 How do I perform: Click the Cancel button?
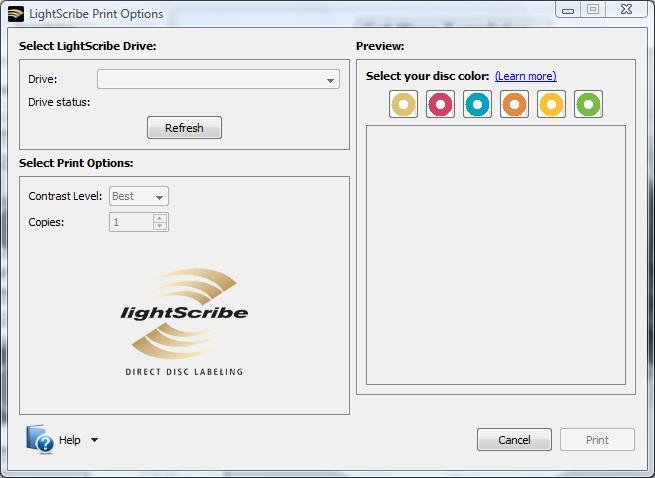[x=514, y=440]
